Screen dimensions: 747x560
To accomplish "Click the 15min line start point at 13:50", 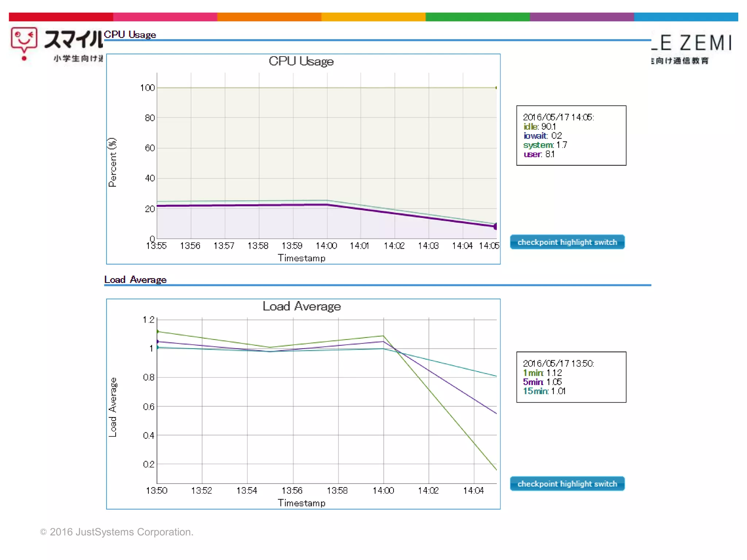I will coord(158,347).
